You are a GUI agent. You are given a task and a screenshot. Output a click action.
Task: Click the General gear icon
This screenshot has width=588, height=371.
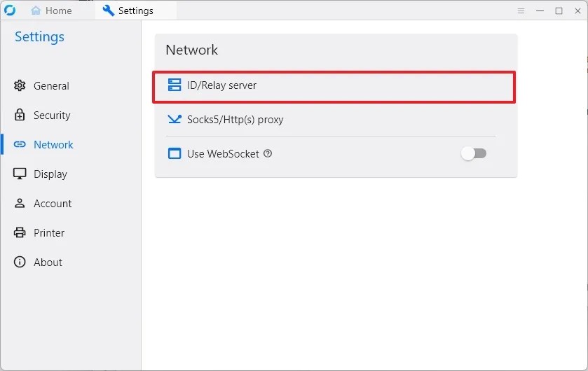click(x=20, y=85)
